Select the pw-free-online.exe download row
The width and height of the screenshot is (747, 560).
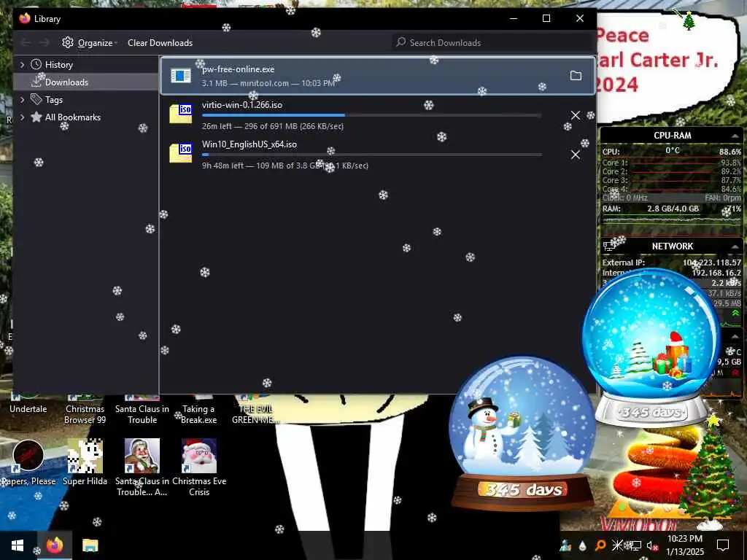click(x=378, y=76)
